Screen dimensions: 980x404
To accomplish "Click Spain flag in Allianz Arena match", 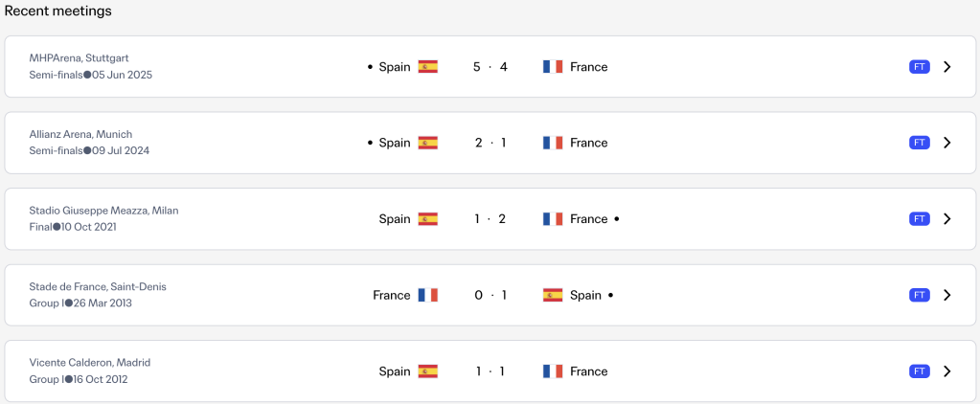I will pyautogui.click(x=427, y=143).
